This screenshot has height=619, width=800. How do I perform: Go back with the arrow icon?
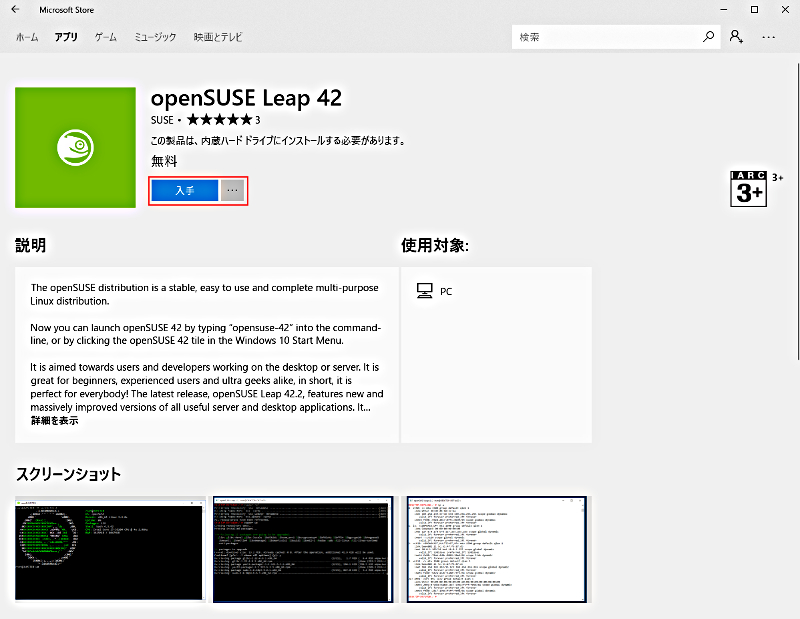click(15, 9)
